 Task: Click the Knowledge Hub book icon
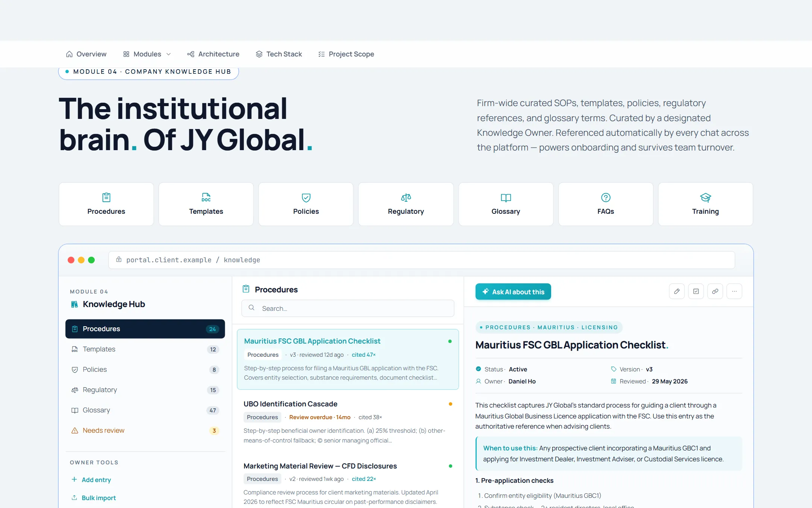click(74, 304)
